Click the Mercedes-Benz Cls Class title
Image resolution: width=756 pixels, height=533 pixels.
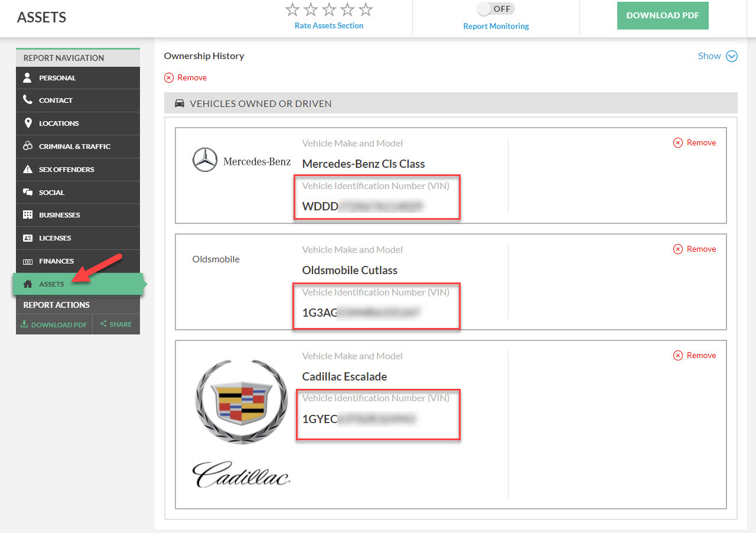pos(363,164)
